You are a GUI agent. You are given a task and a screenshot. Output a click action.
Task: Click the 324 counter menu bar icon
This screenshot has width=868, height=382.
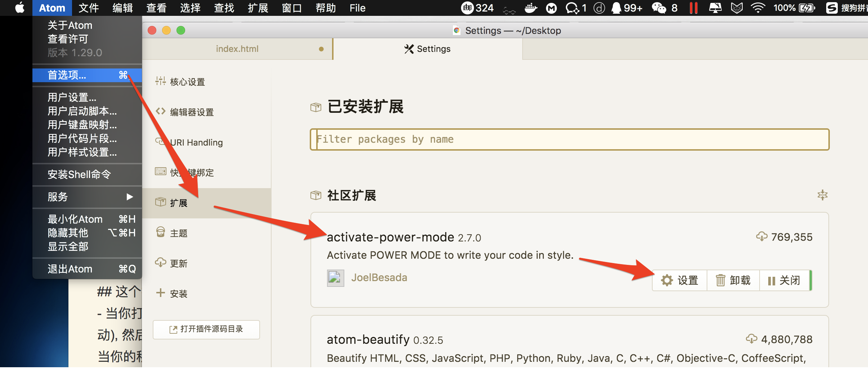(x=477, y=8)
